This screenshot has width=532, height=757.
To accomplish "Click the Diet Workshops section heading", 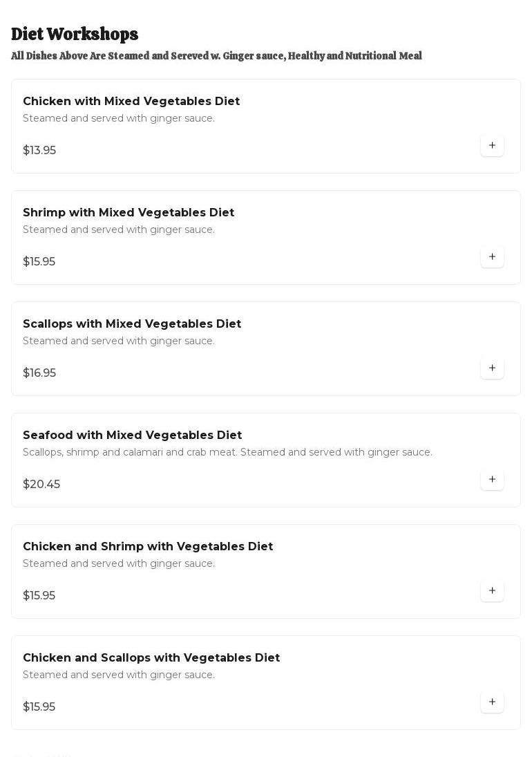I will tap(75, 34).
